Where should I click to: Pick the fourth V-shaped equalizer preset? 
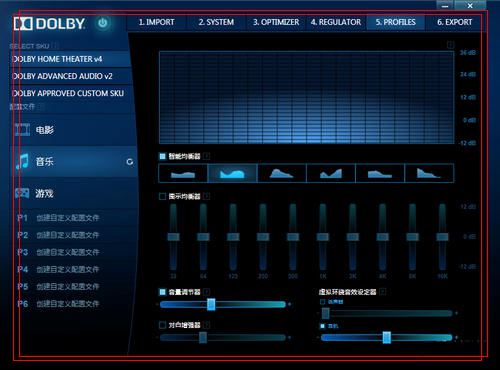point(331,173)
